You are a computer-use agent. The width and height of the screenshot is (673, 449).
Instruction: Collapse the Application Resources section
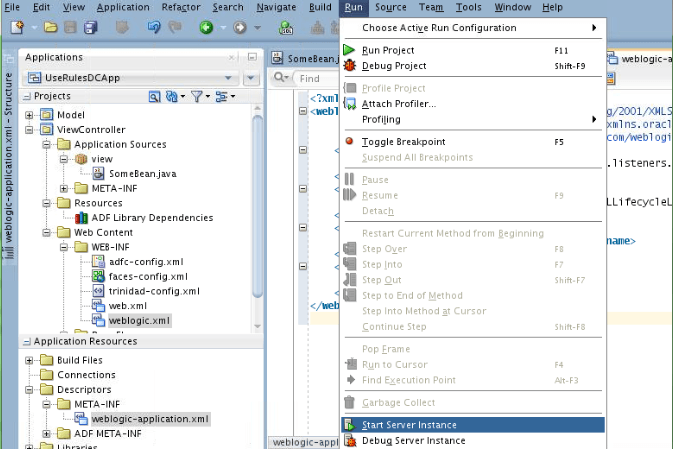click(27, 342)
